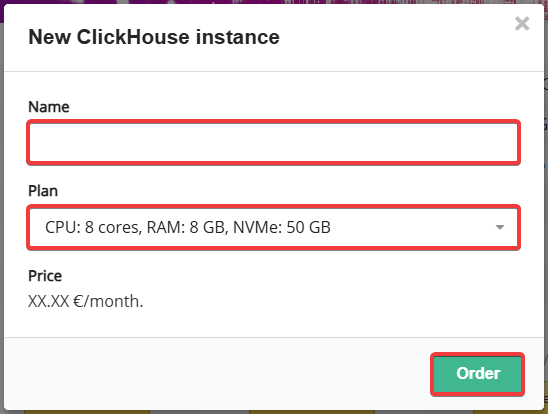Place cursor in the empty instance name box
This screenshot has width=548, height=414.
pyautogui.click(x=273, y=142)
